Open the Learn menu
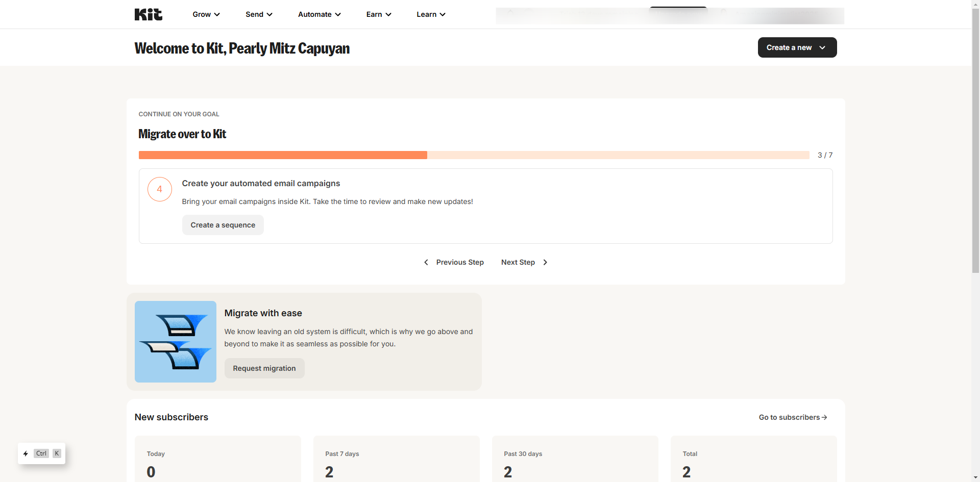The height and width of the screenshot is (482, 980). 430,14
